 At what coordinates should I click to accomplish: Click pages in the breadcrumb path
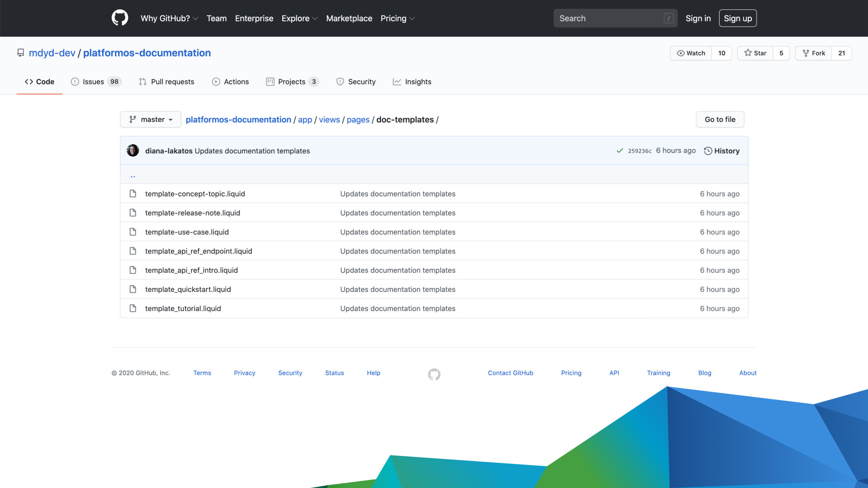[x=358, y=119]
